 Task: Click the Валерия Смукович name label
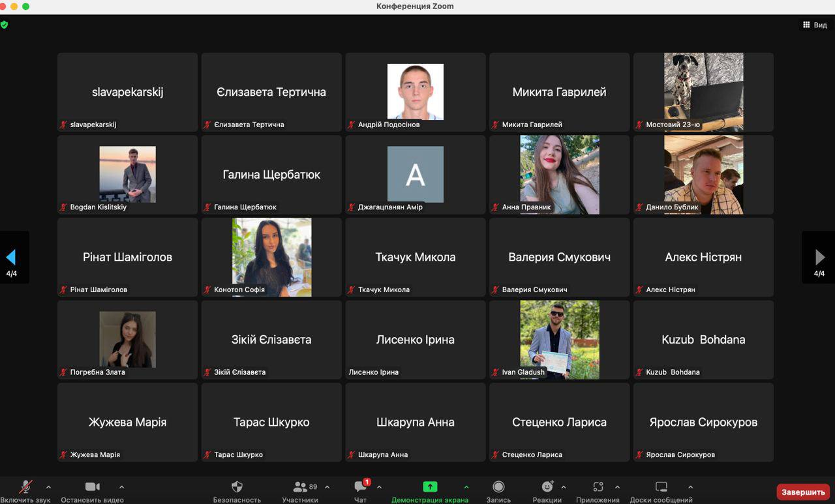pos(535,289)
